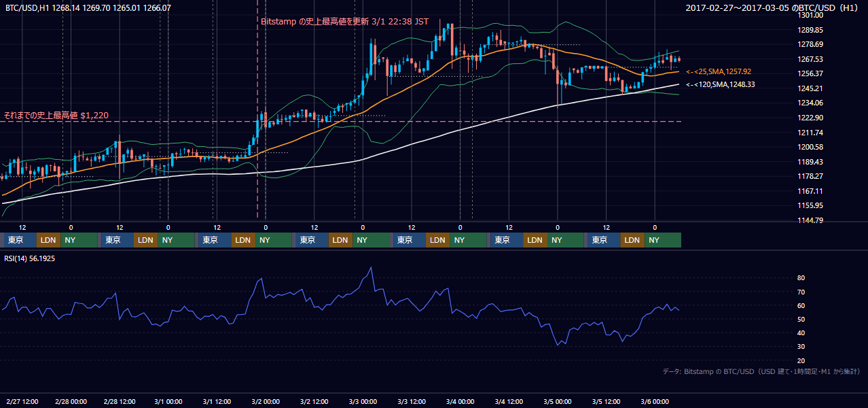Click the 3/1 12:00 time label
The image size is (868, 408).
point(217,401)
